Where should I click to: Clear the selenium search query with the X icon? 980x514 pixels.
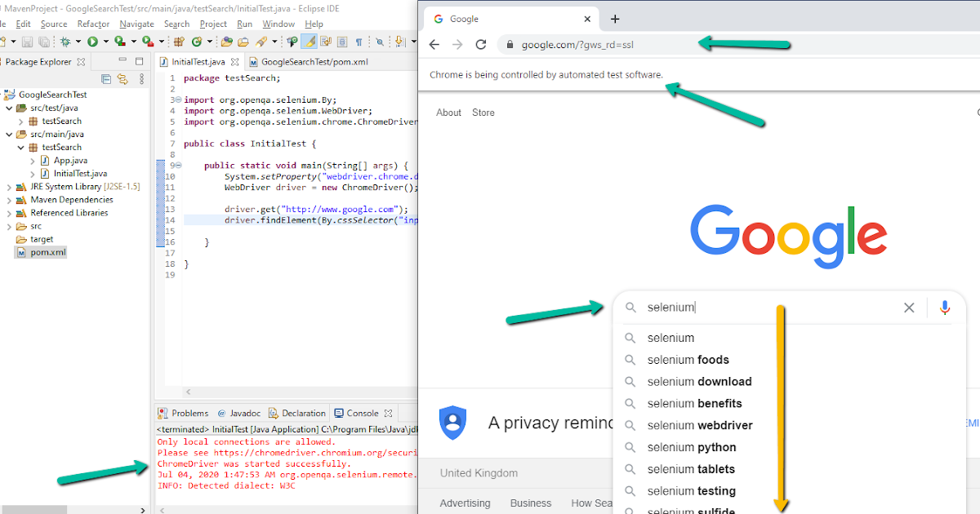pyautogui.click(x=909, y=308)
